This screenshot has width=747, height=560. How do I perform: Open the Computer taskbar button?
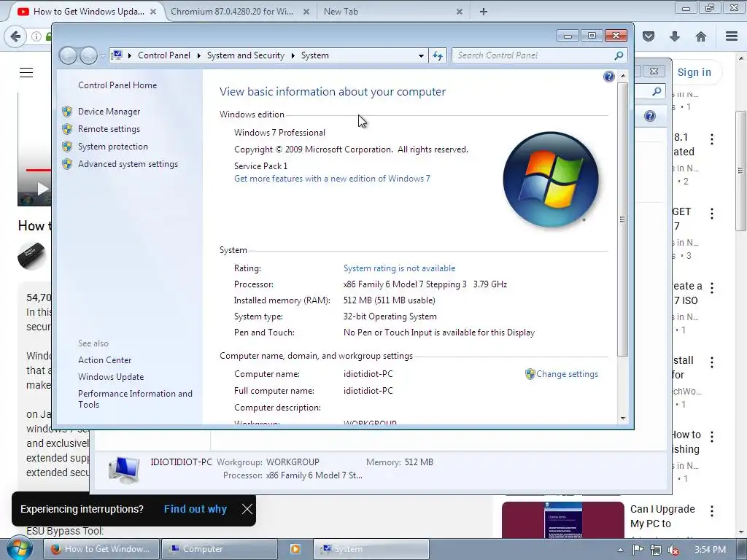[x=219, y=549]
